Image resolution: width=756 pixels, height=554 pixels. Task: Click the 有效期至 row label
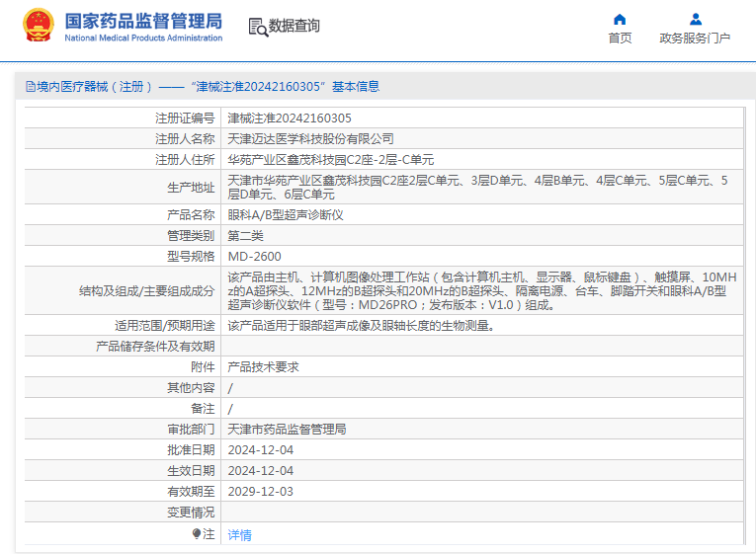(x=191, y=492)
